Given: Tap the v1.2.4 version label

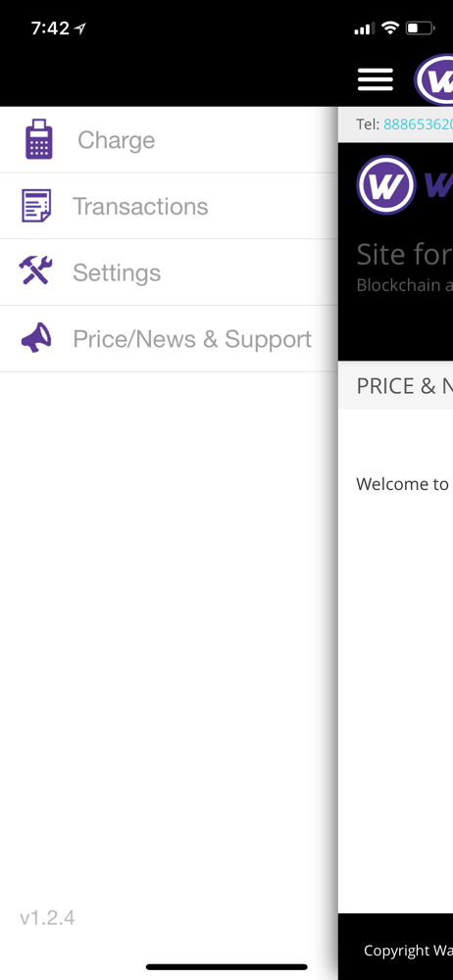Looking at the screenshot, I should click(47, 917).
